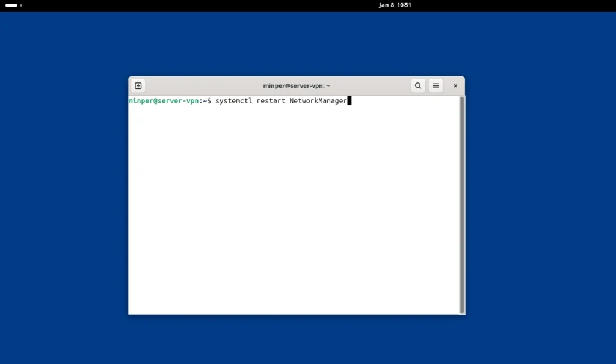Image resolution: width=616 pixels, height=364 pixels.
Task: Click the small status dot beside the Activities pill
Action: click(22, 5)
